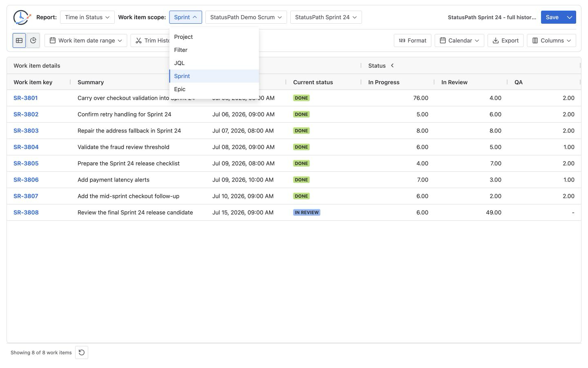Sort by Current status column
Viewport: 588px width, 368px height.
coord(313,82)
